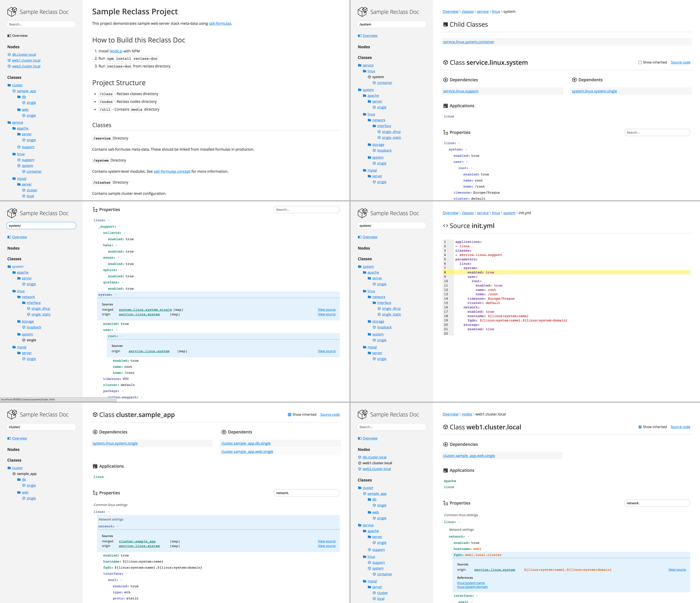Click the Sample Reclass Doc box logo
Viewport: 700px width, 603px height.
12,12
